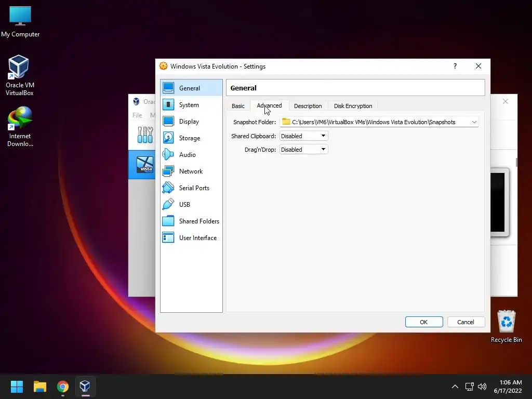Switch to the Basic tab

(238, 106)
